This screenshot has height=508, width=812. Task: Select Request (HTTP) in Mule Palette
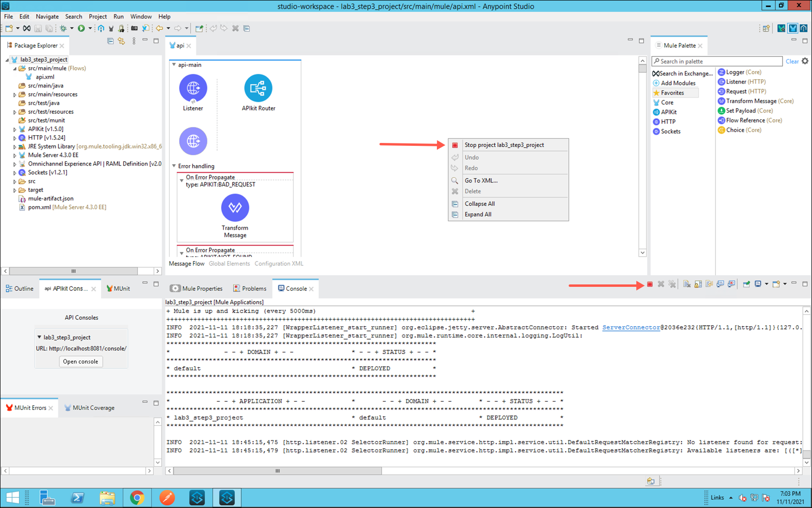click(742, 91)
